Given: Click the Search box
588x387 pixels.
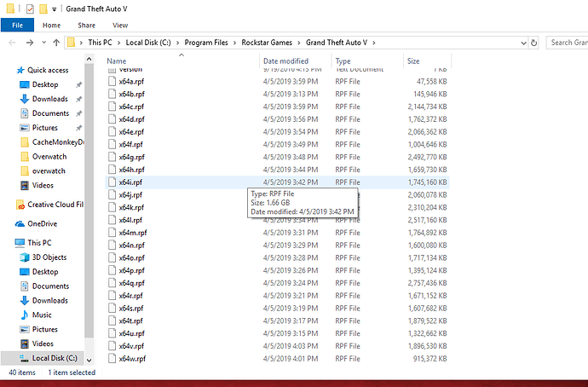Looking at the screenshot, I should point(567,43).
